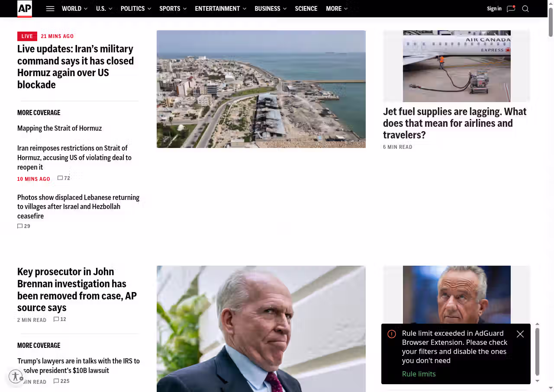The height and width of the screenshot is (392, 554).
Task: Go to the Science section
Action: [x=306, y=9]
